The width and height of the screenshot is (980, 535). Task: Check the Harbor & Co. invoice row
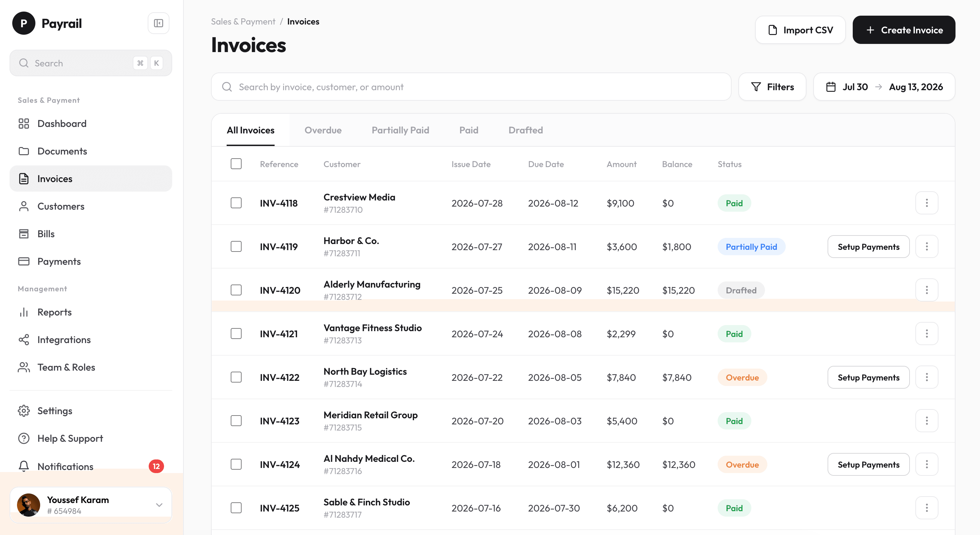click(x=236, y=247)
